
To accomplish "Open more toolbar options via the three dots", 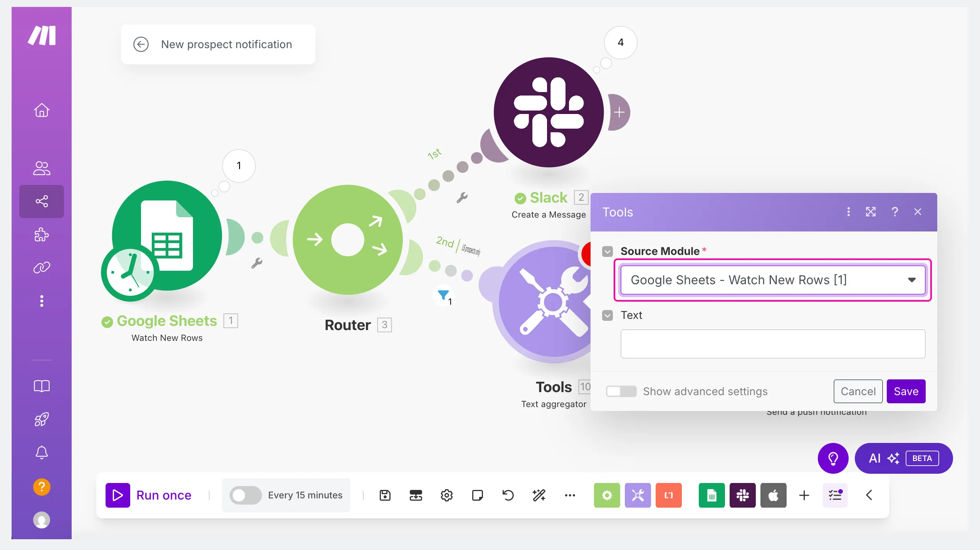I will coord(570,495).
